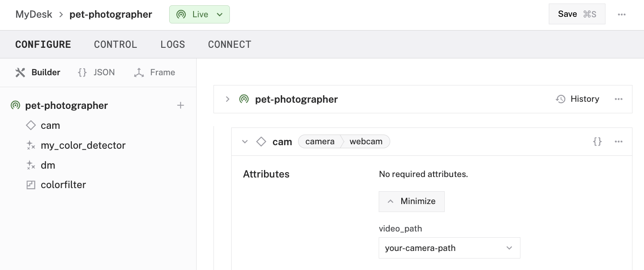Open the Live status dropdown
Viewport: 644px width, 270px height.
220,14
